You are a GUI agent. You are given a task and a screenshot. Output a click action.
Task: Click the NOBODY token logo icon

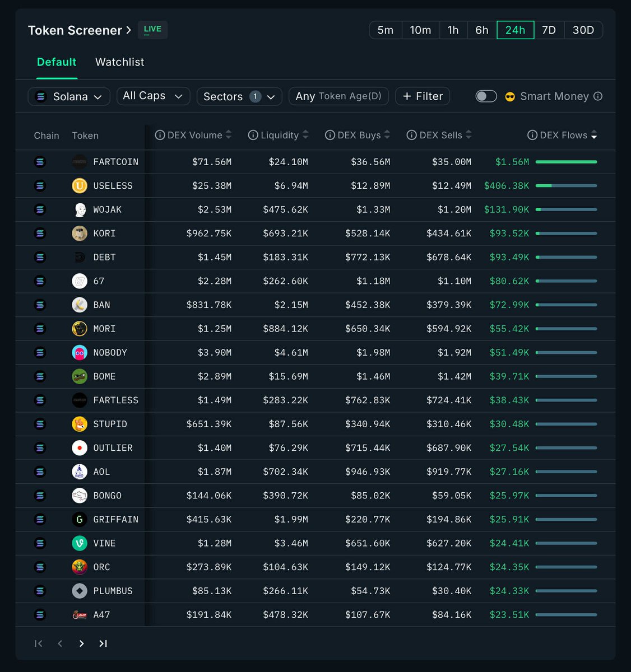(80, 352)
